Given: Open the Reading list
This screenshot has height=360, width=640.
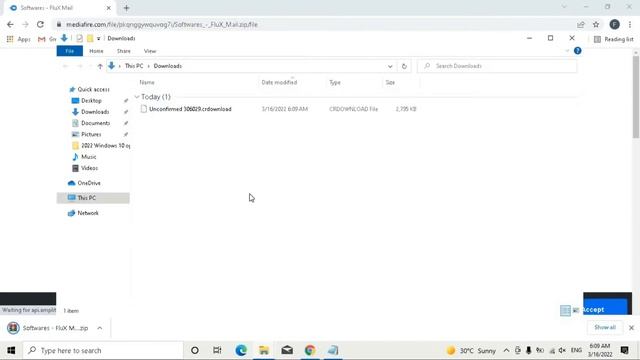Looking at the screenshot, I should tap(614, 39).
